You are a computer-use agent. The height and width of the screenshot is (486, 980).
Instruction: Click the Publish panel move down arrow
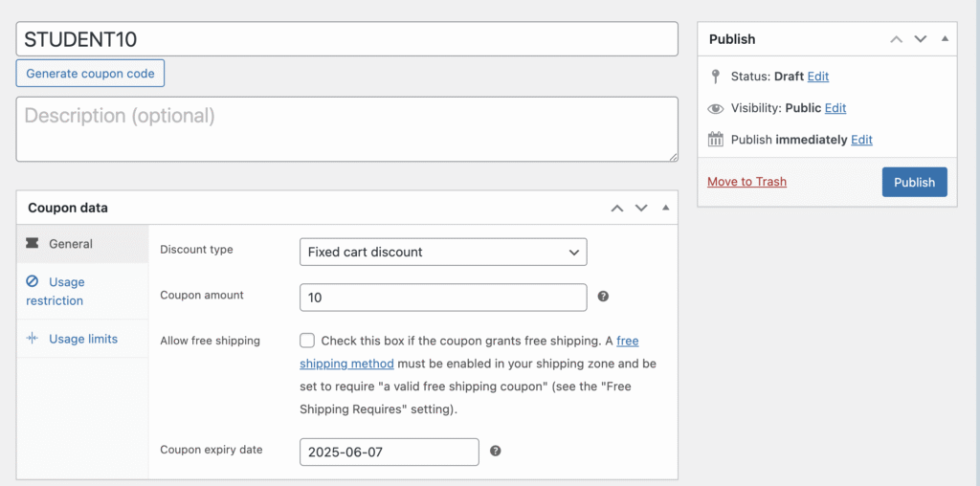(921, 39)
